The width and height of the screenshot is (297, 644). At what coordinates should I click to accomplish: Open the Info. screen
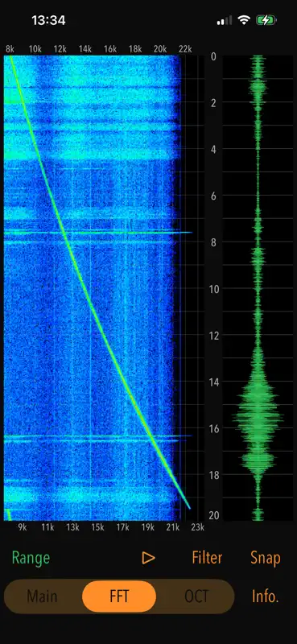pyautogui.click(x=266, y=596)
